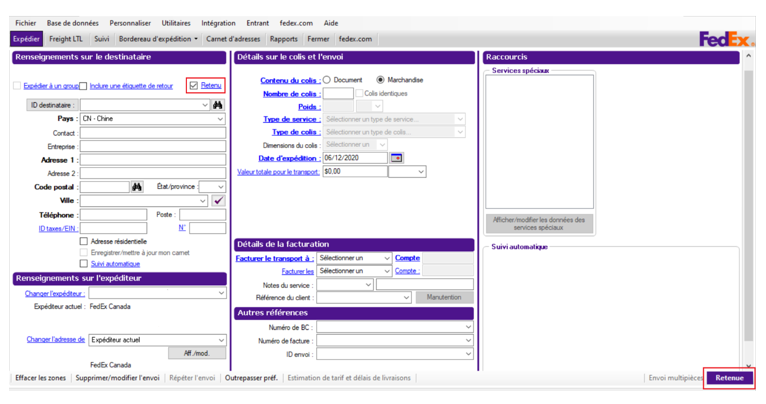The height and width of the screenshot is (404, 766).
Task: Expand the Ville dropdown
Action: tap(203, 201)
